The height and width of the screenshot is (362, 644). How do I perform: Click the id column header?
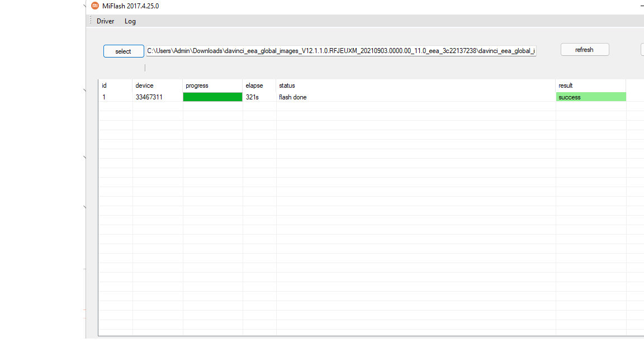coord(115,85)
